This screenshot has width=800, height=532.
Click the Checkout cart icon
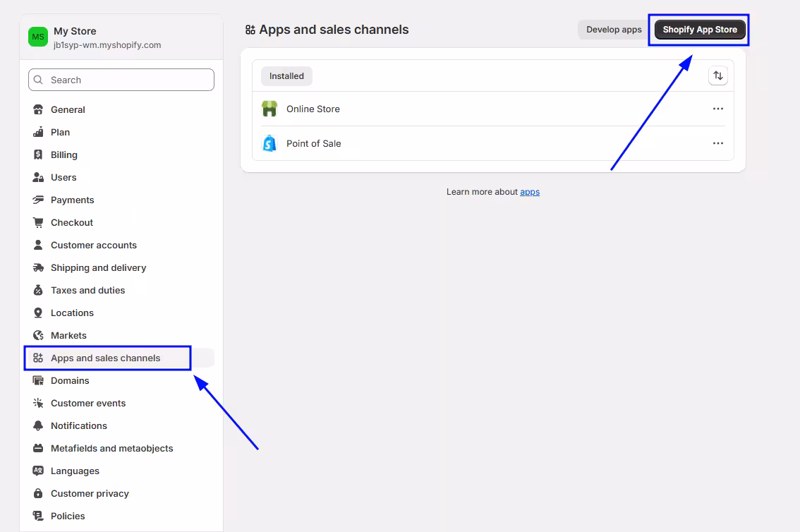tap(38, 222)
